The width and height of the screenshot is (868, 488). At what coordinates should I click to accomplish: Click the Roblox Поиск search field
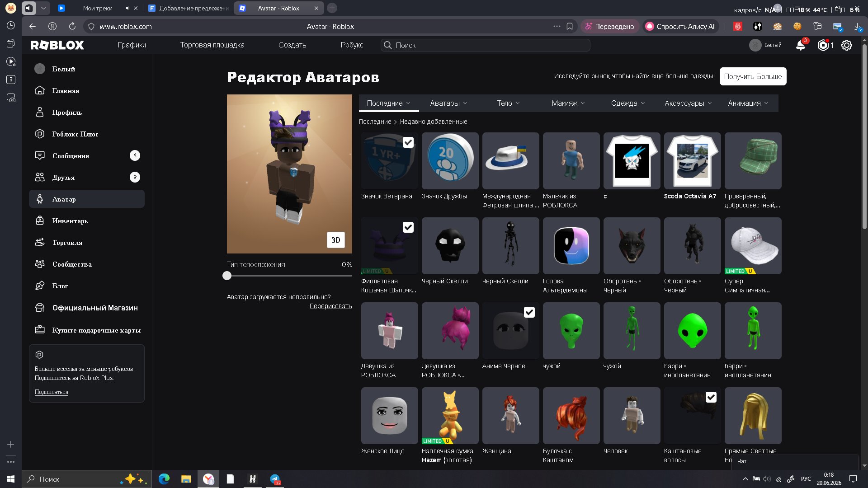tap(486, 45)
